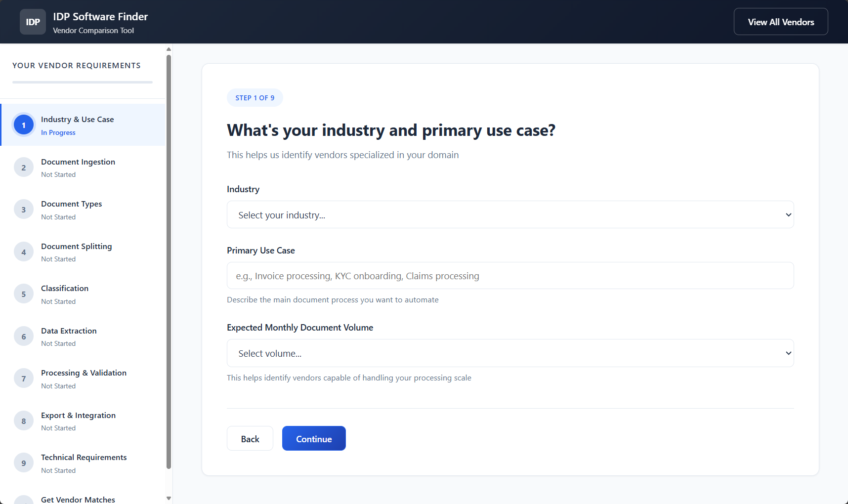
Task: Expand the Select volume chevron arrow
Action: pos(788,353)
